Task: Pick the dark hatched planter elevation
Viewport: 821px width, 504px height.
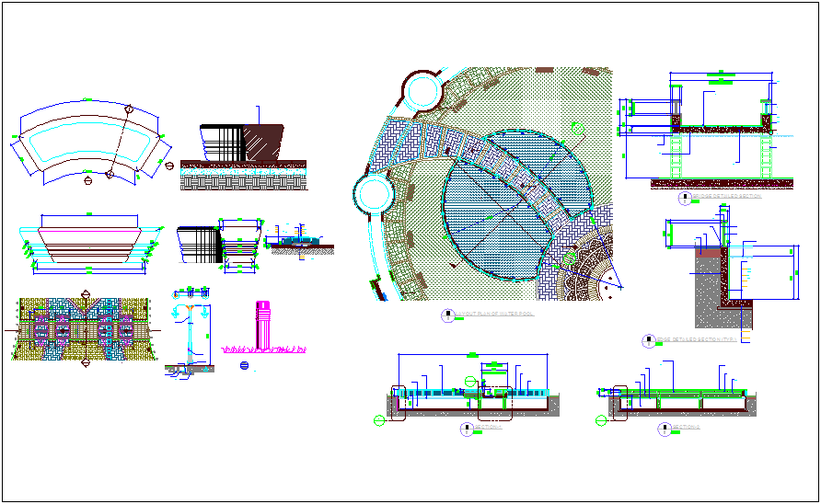Action: pos(242,143)
